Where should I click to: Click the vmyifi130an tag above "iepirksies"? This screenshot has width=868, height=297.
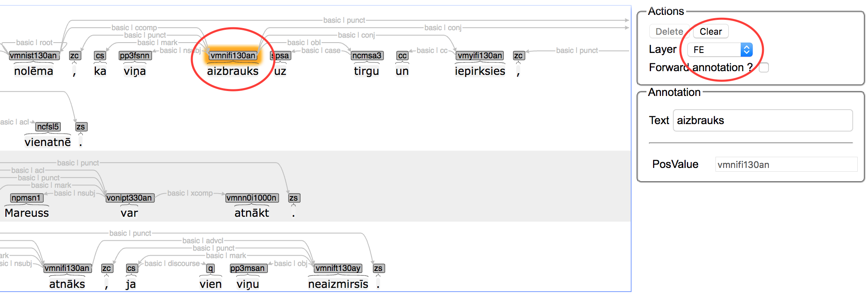(480, 55)
